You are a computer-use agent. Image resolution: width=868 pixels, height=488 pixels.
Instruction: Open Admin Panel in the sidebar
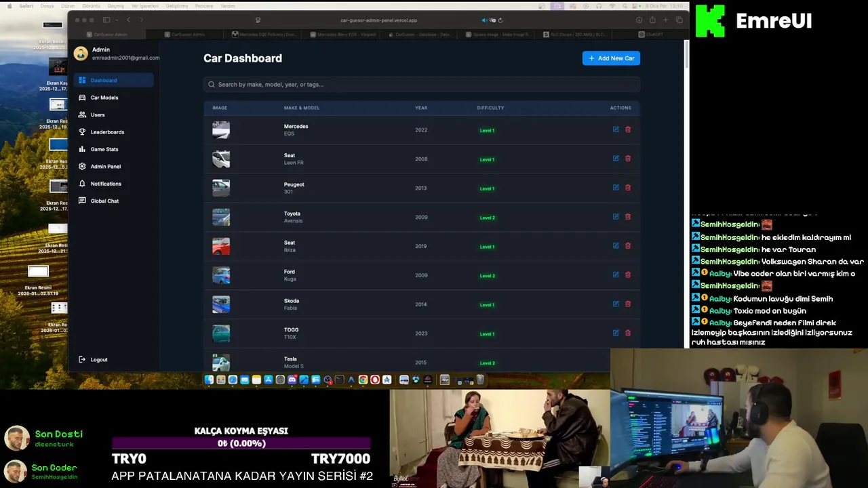114,167
